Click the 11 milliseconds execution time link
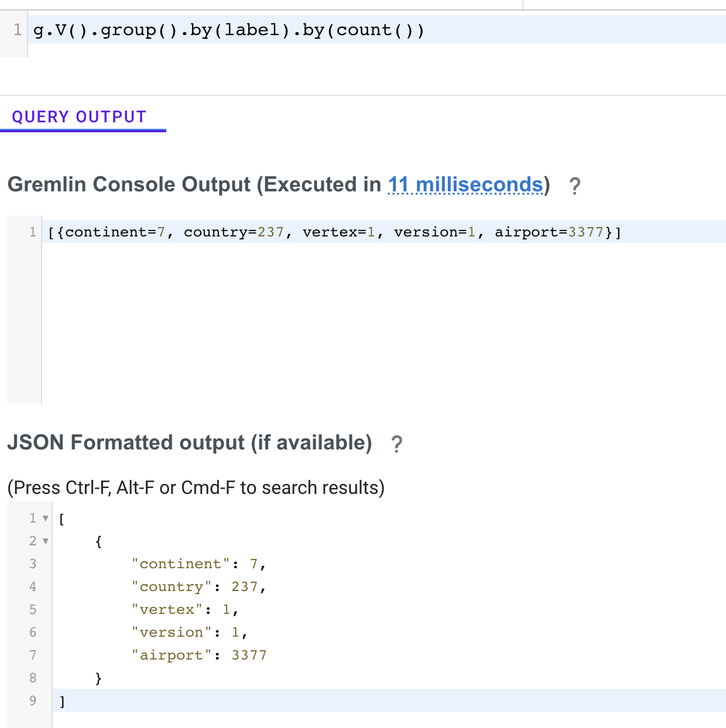This screenshot has width=726, height=728. coord(465,185)
